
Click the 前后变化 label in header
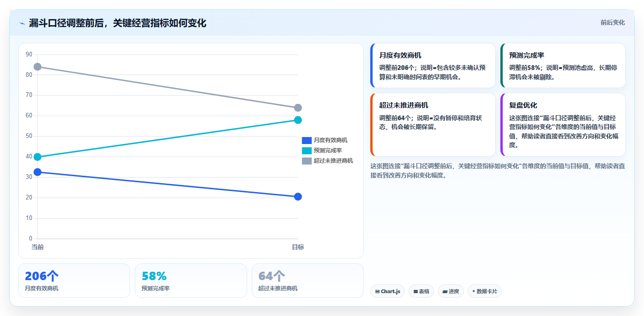pos(612,22)
